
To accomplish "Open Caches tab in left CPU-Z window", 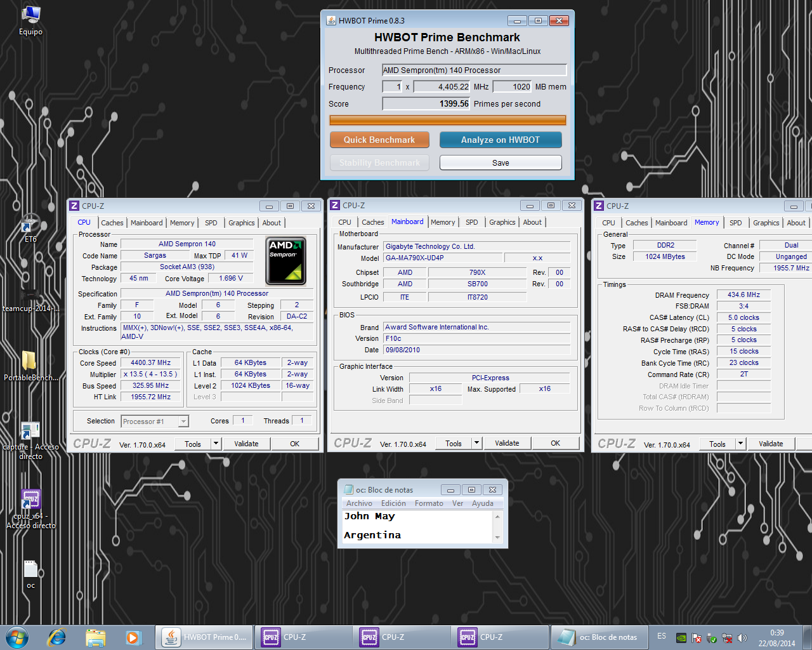I will [112, 223].
